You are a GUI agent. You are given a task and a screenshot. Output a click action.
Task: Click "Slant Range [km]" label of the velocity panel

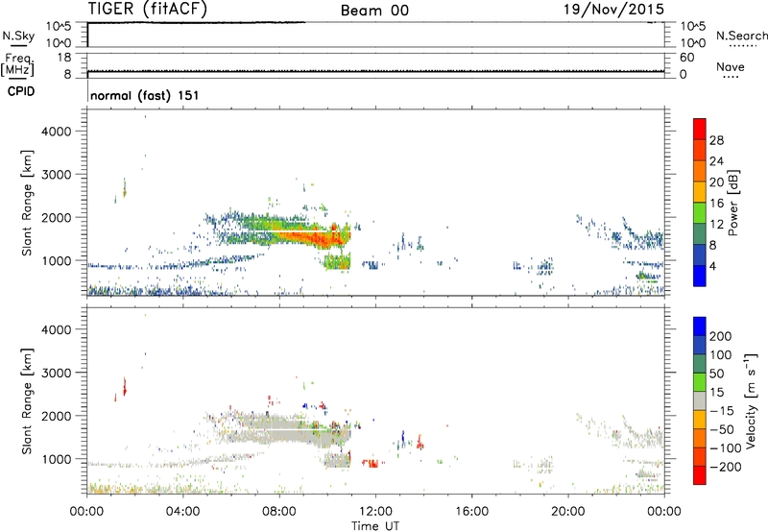[x=27, y=400]
